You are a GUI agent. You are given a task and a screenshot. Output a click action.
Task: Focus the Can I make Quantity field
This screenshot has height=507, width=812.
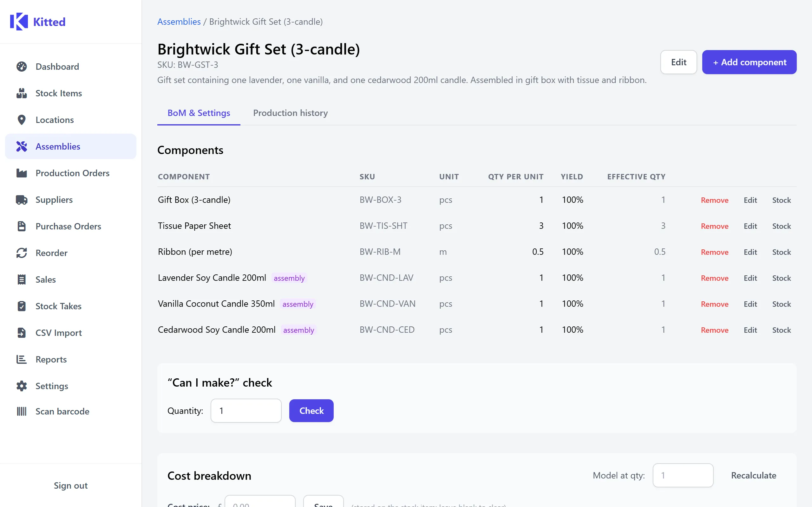point(246,411)
